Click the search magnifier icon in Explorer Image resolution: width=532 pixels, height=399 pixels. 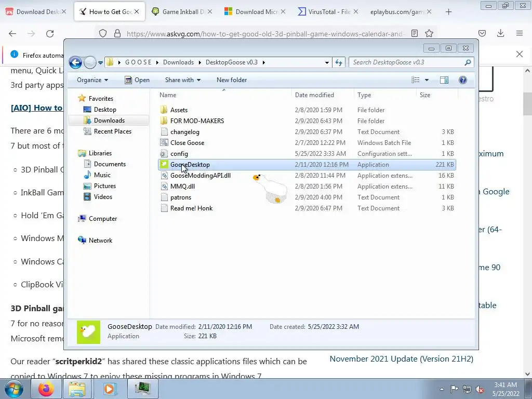point(468,62)
